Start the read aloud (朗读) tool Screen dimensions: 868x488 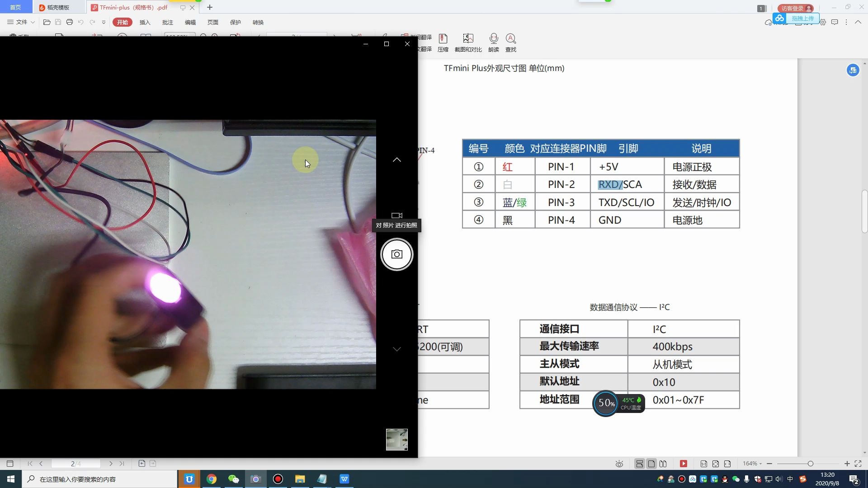tap(494, 43)
